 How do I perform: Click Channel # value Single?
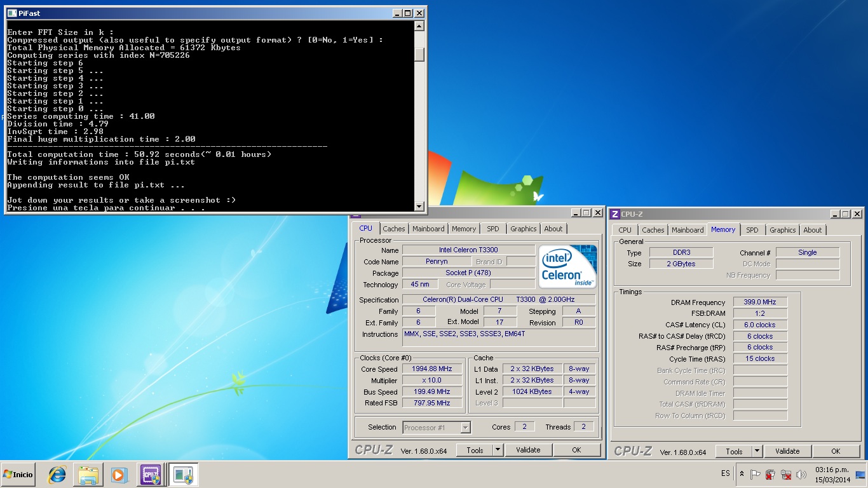pos(808,252)
